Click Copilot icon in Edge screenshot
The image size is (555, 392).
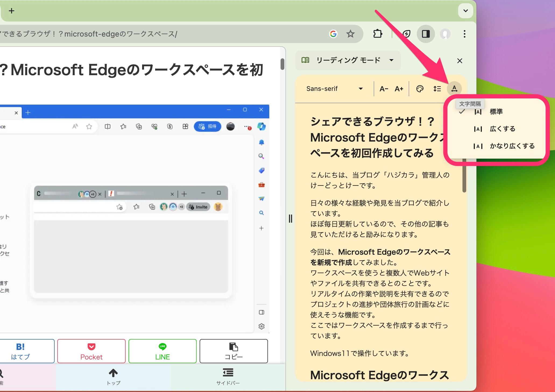[261, 126]
